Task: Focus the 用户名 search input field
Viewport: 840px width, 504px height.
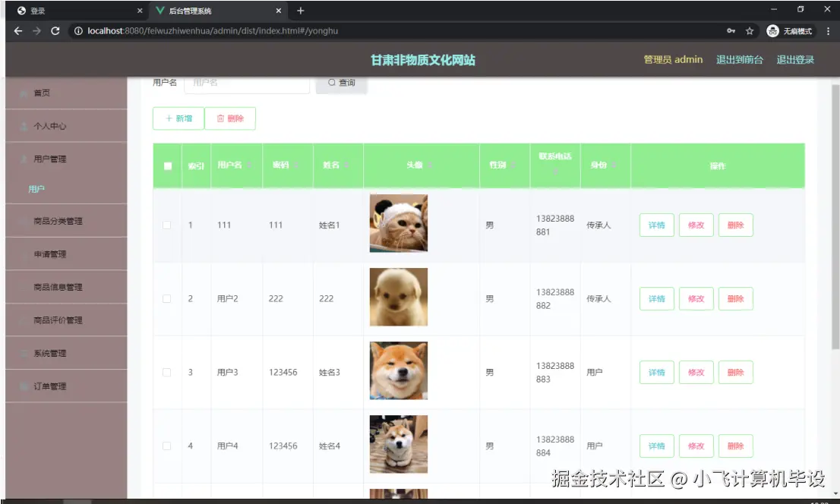Action: [x=246, y=83]
